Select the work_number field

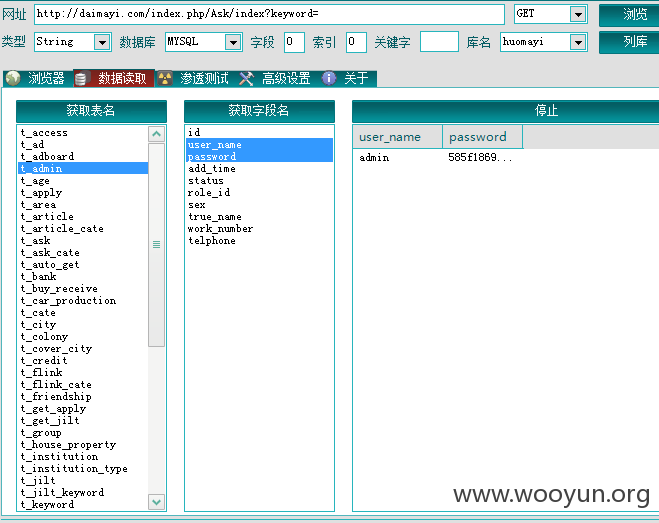click(x=259, y=229)
